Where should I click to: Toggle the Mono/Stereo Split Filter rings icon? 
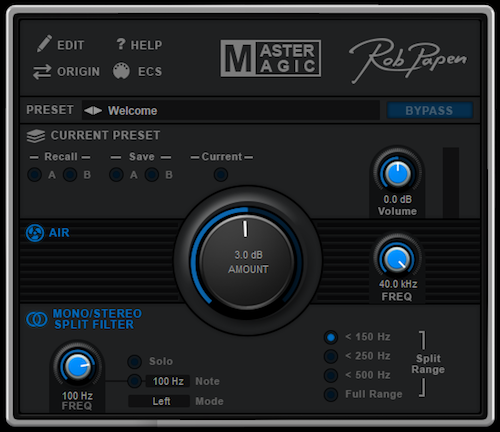pos(37,319)
